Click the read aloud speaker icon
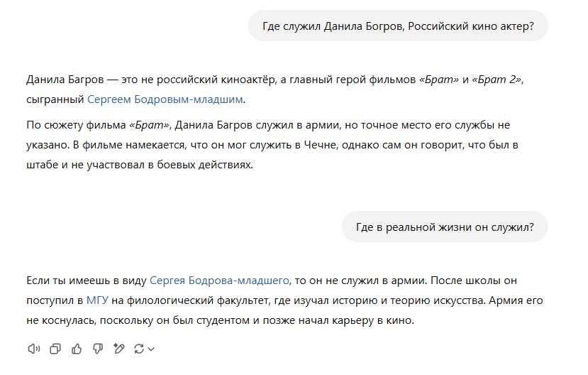 [x=34, y=349]
